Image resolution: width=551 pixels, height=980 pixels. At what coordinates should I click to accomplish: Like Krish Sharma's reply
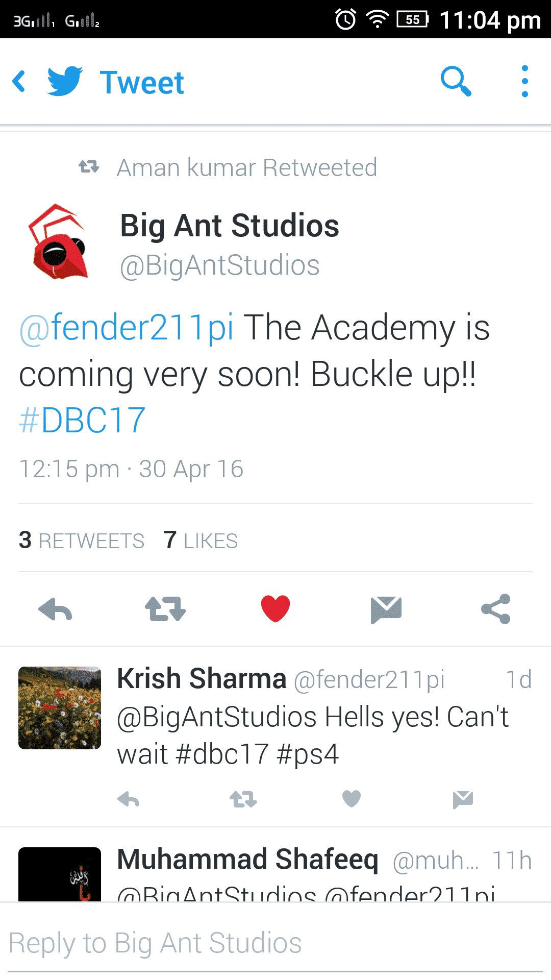(x=352, y=799)
